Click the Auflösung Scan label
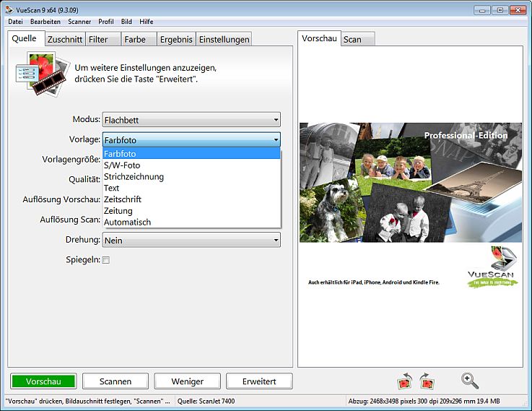The height and width of the screenshot is (411, 532). tap(70, 220)
